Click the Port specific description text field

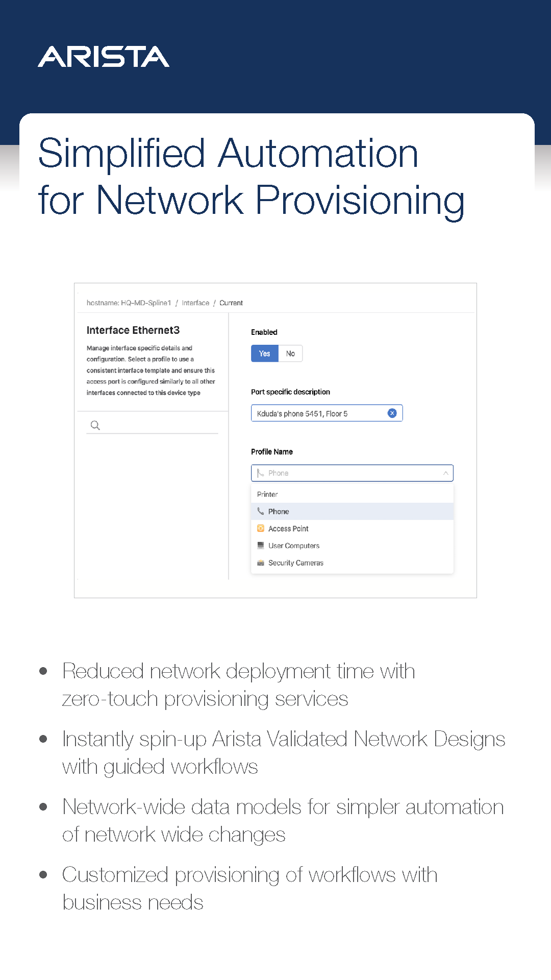pyautogui.click(x=319, y=413)
